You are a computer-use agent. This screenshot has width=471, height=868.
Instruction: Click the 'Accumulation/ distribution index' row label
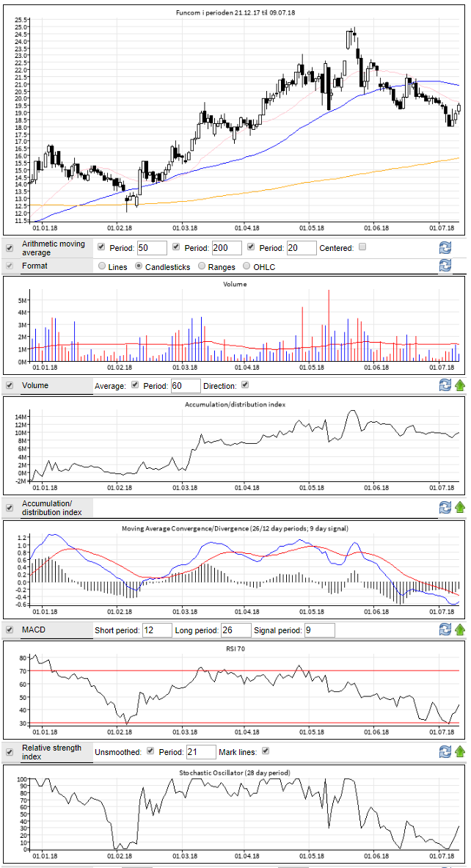click(51, 507)
